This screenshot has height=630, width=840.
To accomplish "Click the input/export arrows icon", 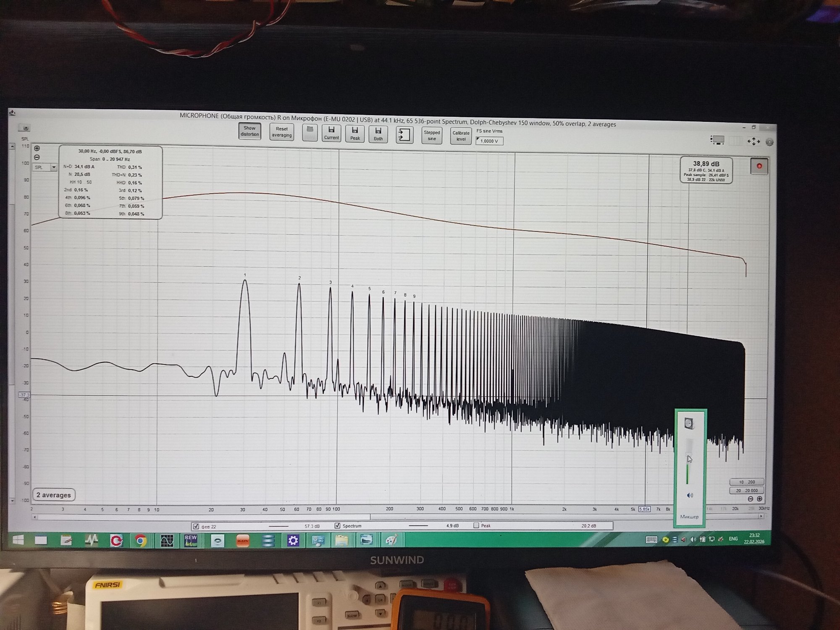I will pos(404,135).
